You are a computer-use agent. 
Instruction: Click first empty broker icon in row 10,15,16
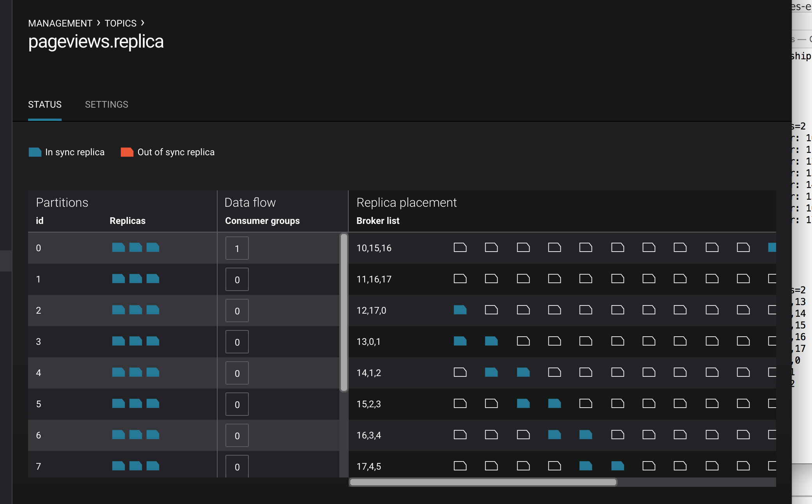tap(460, 247)
